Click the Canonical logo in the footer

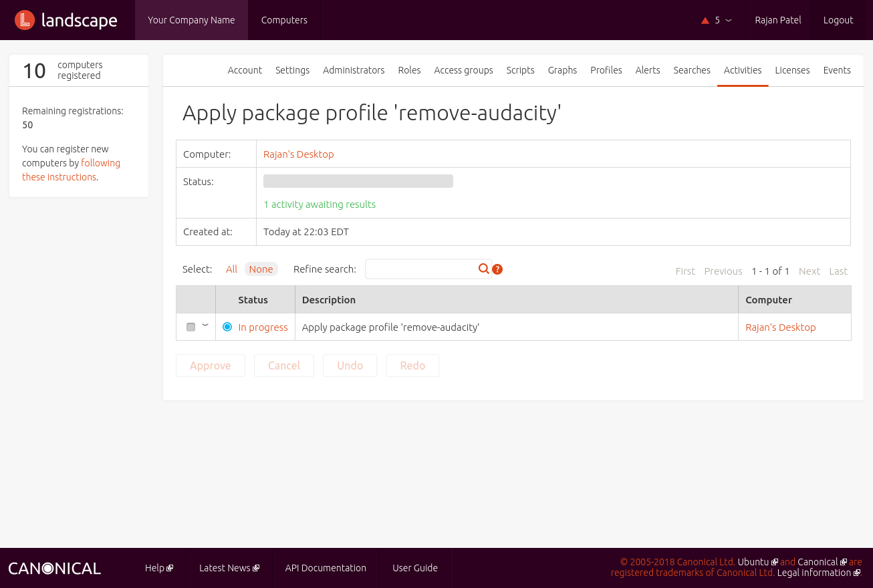[x=55, y=569]
